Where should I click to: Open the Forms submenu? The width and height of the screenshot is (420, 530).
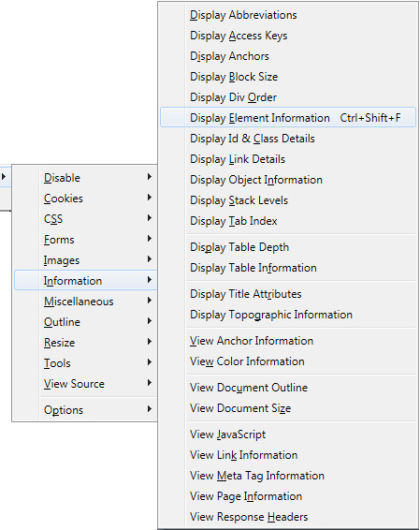click(x=86, y=240)
